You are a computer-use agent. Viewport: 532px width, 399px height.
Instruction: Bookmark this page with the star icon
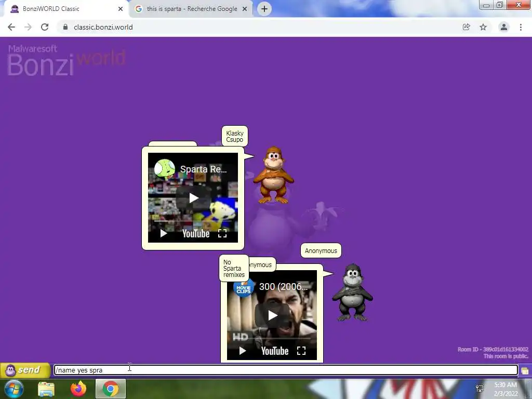pos(483,27)
